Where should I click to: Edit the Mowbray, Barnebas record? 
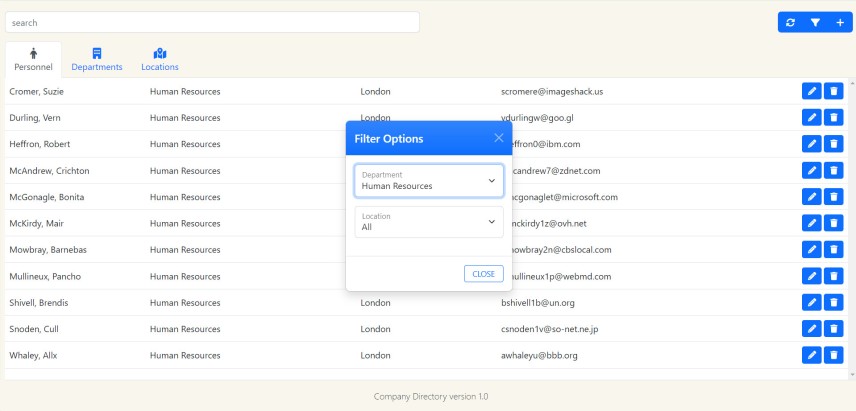tap(812, 249)
